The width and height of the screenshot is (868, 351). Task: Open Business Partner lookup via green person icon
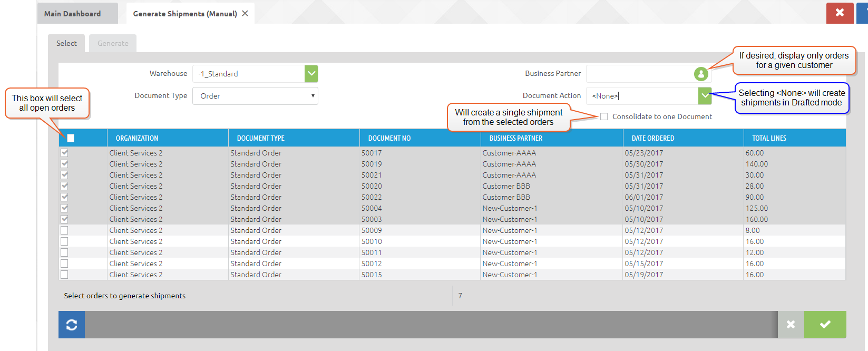pos(700,74)
